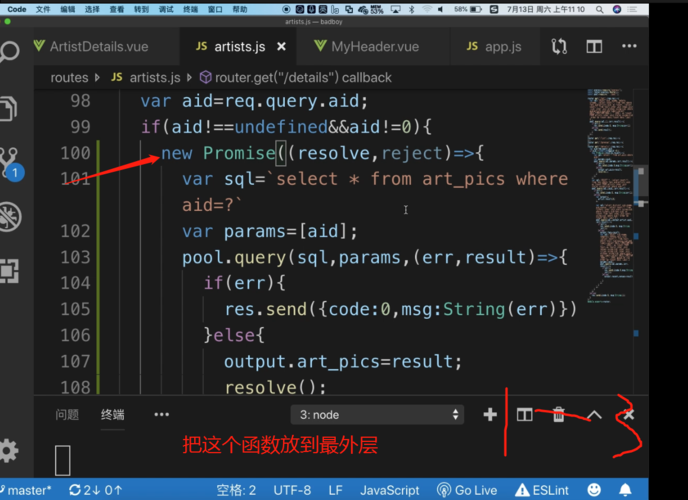The height and width of the screenshot is (500, 688).
Task: Click the master* git branch status
Action: [26, 490]
